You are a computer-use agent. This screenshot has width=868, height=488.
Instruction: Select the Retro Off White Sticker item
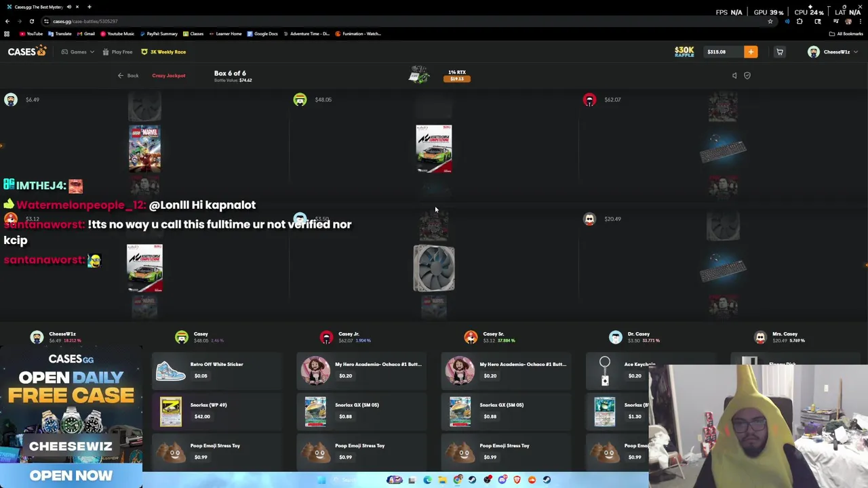[216, 370]
